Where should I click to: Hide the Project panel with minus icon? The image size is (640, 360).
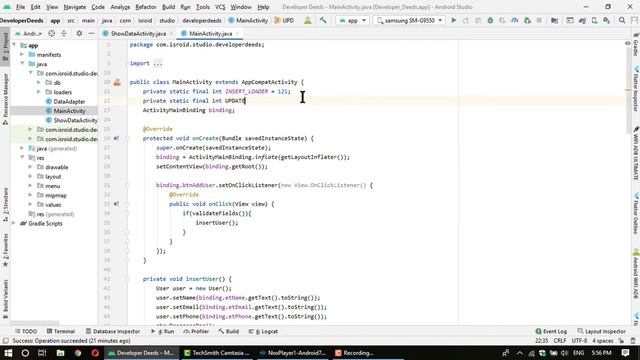click(91, 33)
